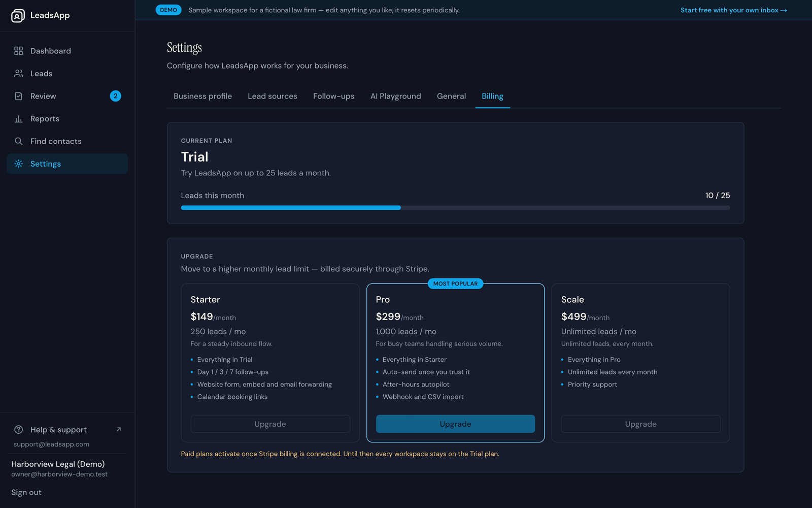Upgrade to the Scale plan
The width and height of the screenshot is (812, 508).
(x=640, y=424)
